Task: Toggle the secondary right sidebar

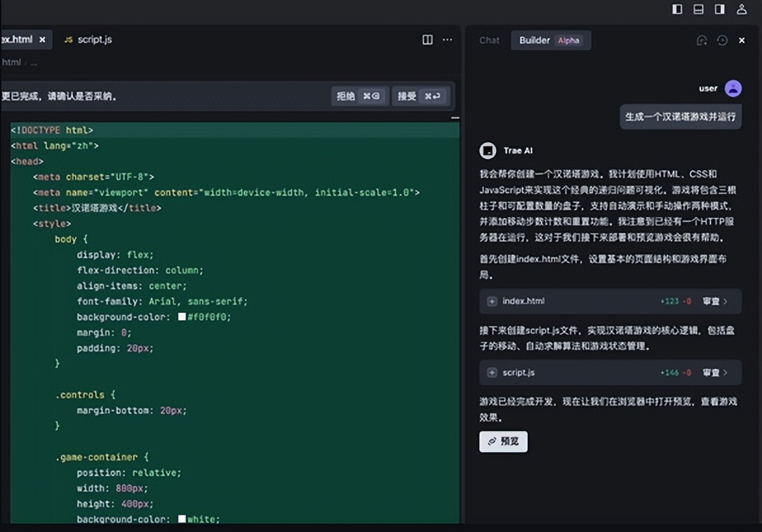Action: pyautogui.click(x=719, y=9)
